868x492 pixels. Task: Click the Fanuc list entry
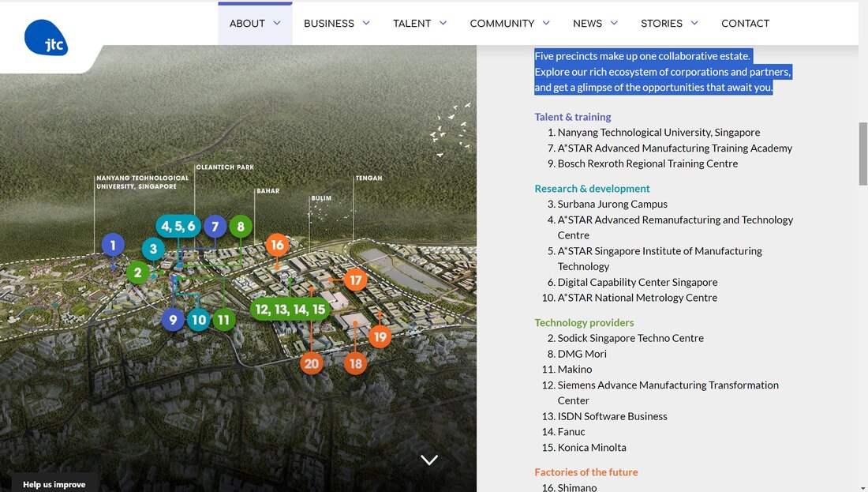[x=571, y=432]
